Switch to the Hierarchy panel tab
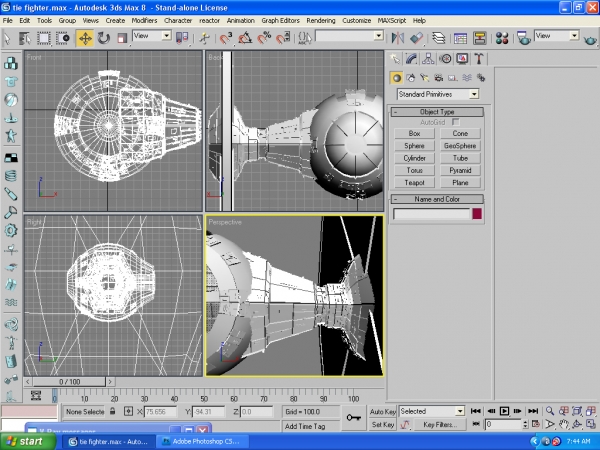600x450 pixels. point(428,59)
